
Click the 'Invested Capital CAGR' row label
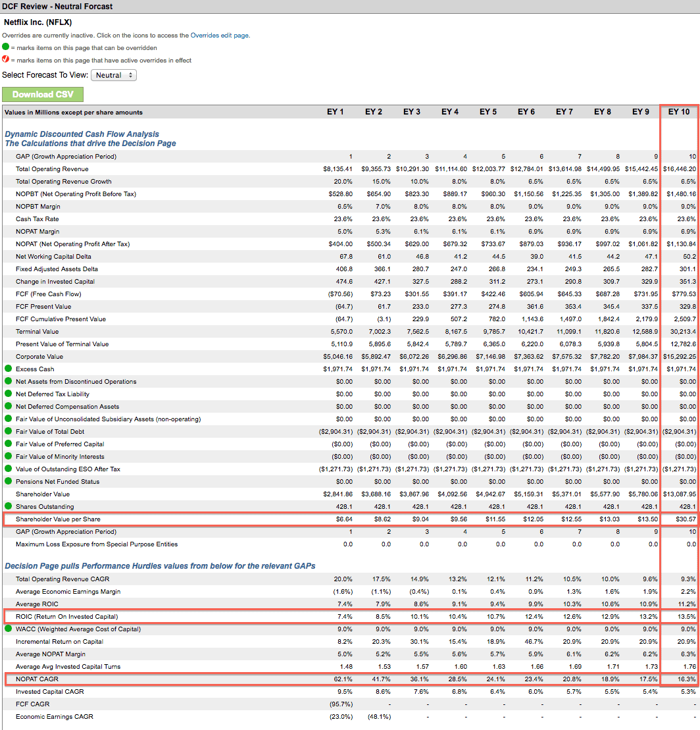(50, 692)
